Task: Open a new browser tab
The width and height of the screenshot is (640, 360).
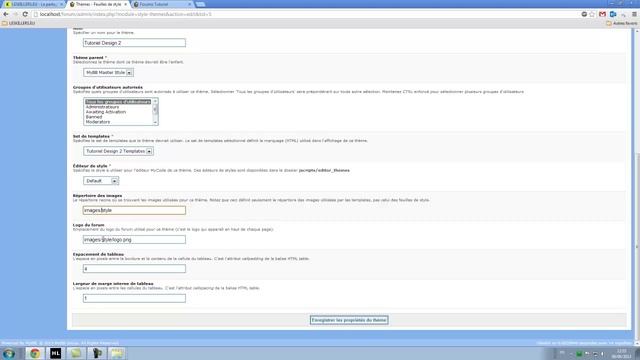Action: [x=200, y=4]
